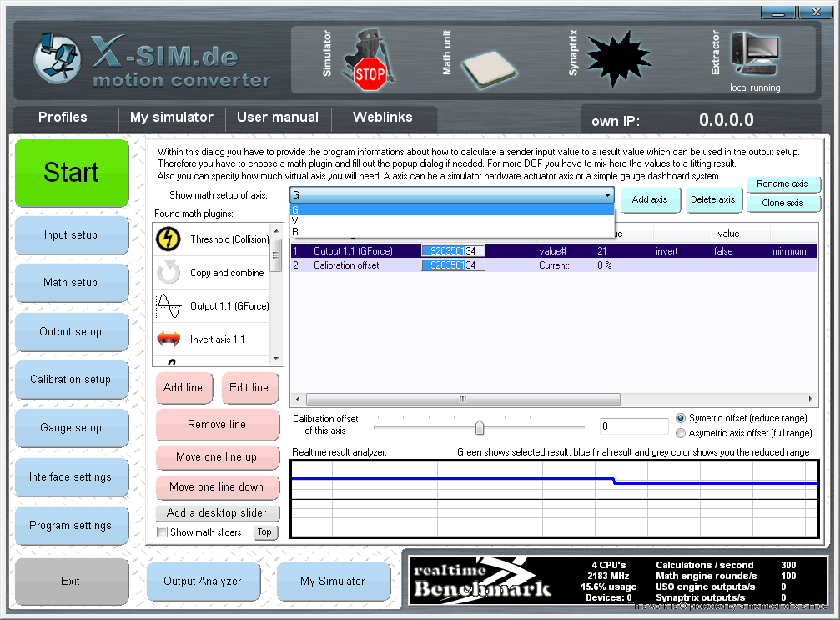Open the User manual menu
The image size is (840, 620).
(x=278, y=118)
